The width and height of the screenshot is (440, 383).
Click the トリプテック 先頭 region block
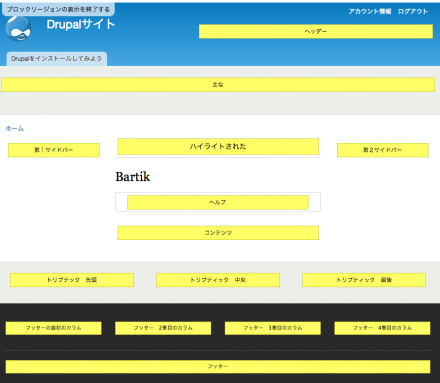coord(72,280)
